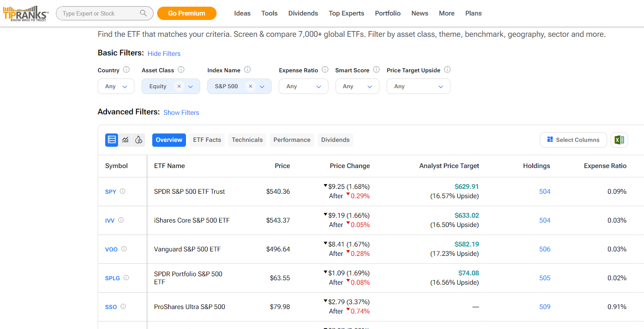
Task: Click the $629.91 price target for SPY
Action: point(466,187)
